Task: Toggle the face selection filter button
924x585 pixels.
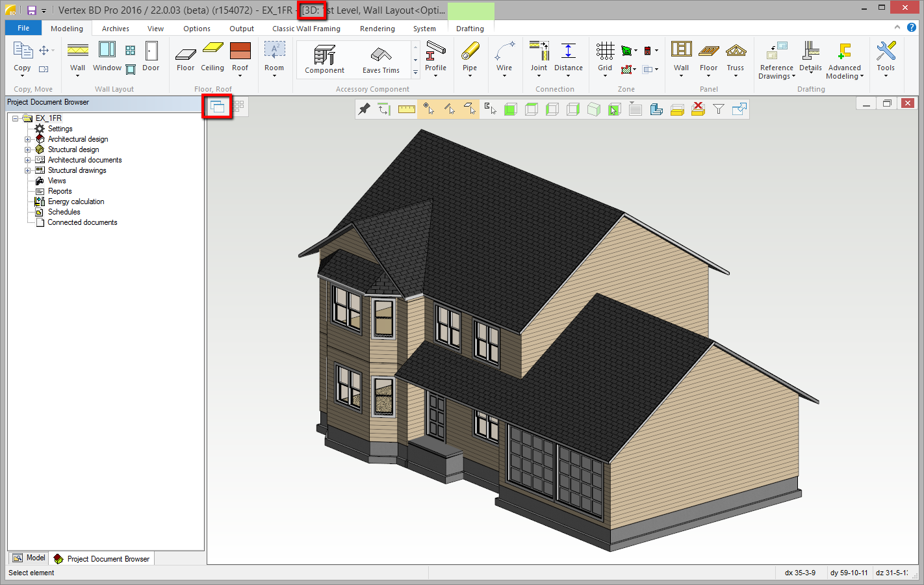Action: click(x=470, y=109)
